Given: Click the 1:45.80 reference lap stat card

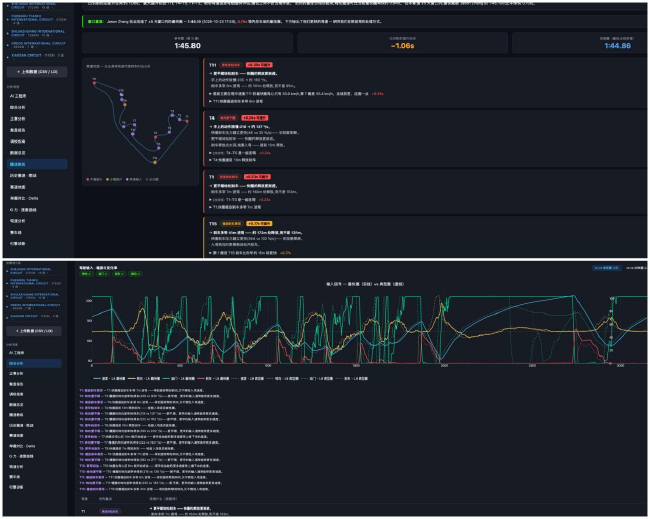Looking at the screenshot, I should pyautogui.click(x=187, y=43).
